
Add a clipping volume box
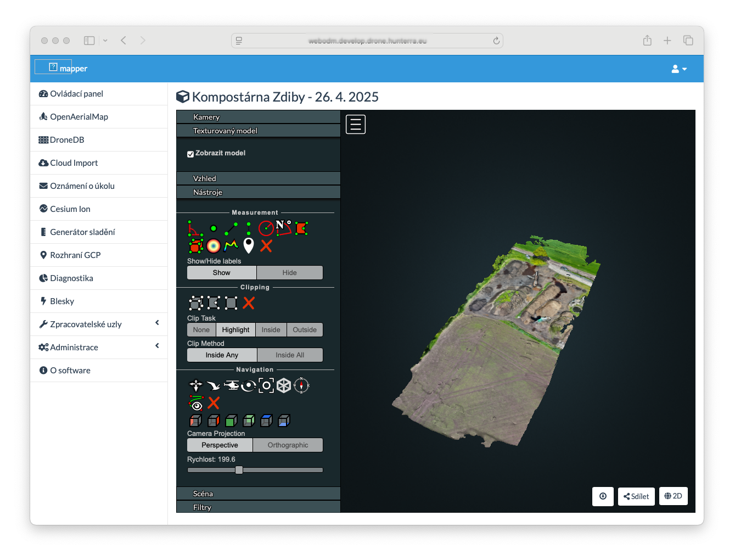(x=196, y=303)
